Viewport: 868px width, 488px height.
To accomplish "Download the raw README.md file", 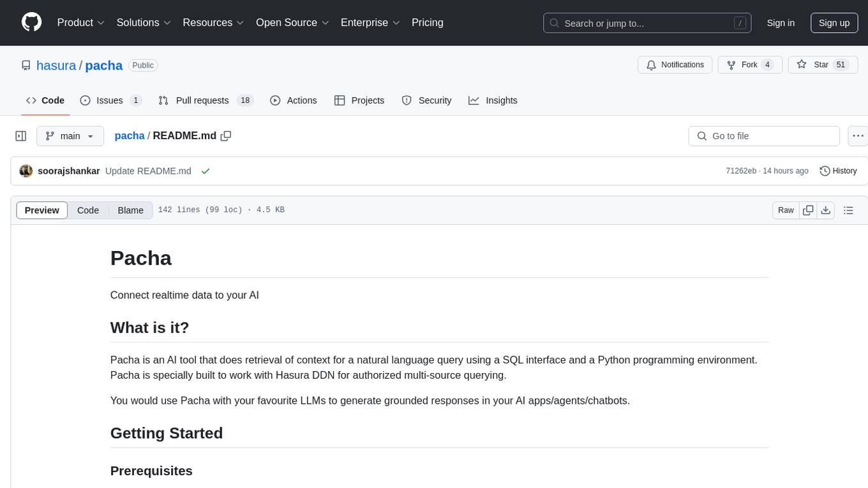I will [x=826, y=210].
